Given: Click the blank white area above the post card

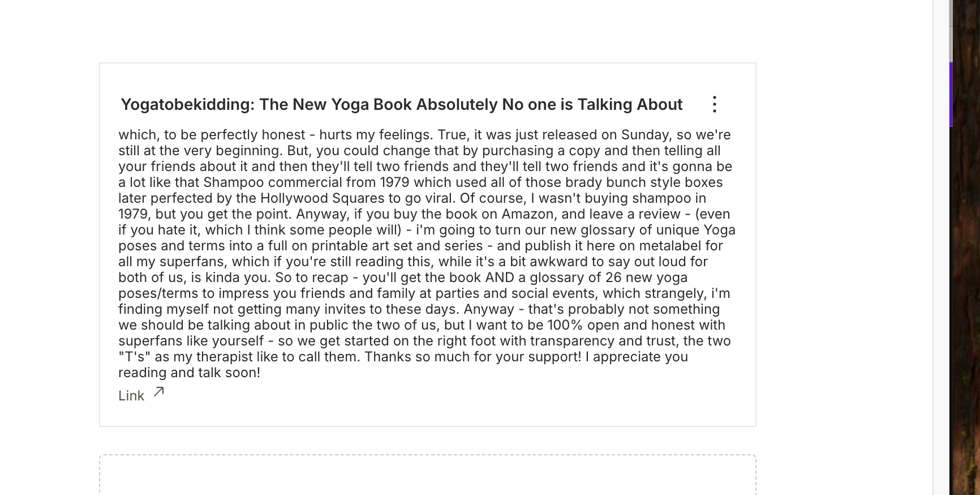Looking at the screenshot, I should coord(428,31).
